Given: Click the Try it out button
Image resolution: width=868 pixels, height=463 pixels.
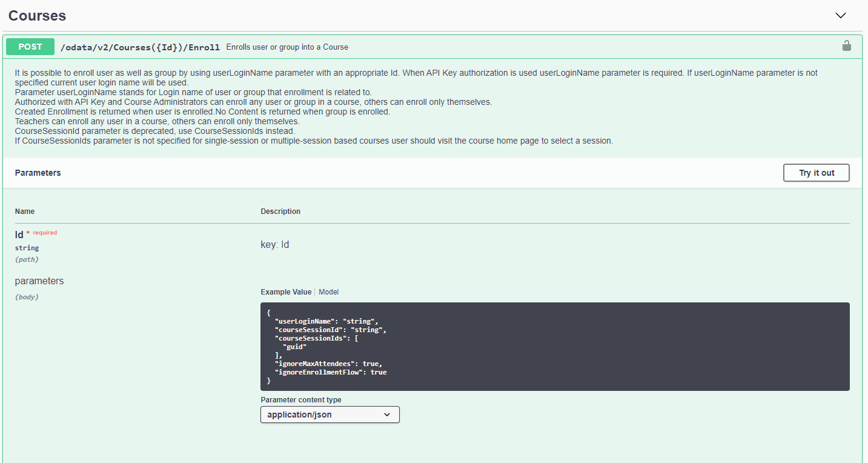Looking at the screenshot, I should [x=816, y=173].
